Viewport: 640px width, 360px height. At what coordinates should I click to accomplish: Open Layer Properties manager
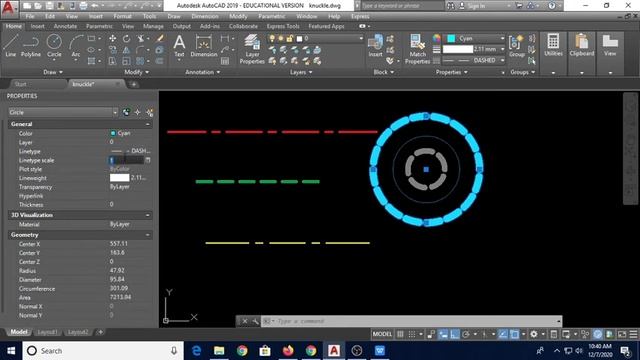tap(252, 49)
